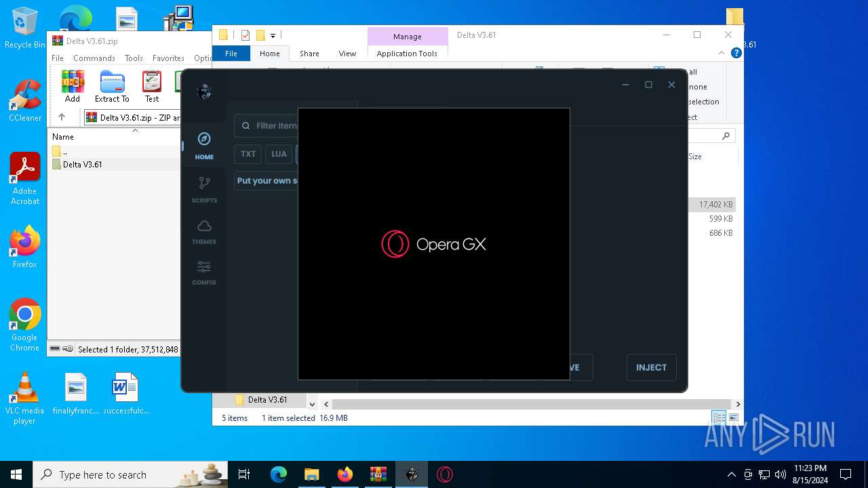This screenshot has height=488, width=868.
Task: Click the Delta logo avatar
Action: coord(204,91)
